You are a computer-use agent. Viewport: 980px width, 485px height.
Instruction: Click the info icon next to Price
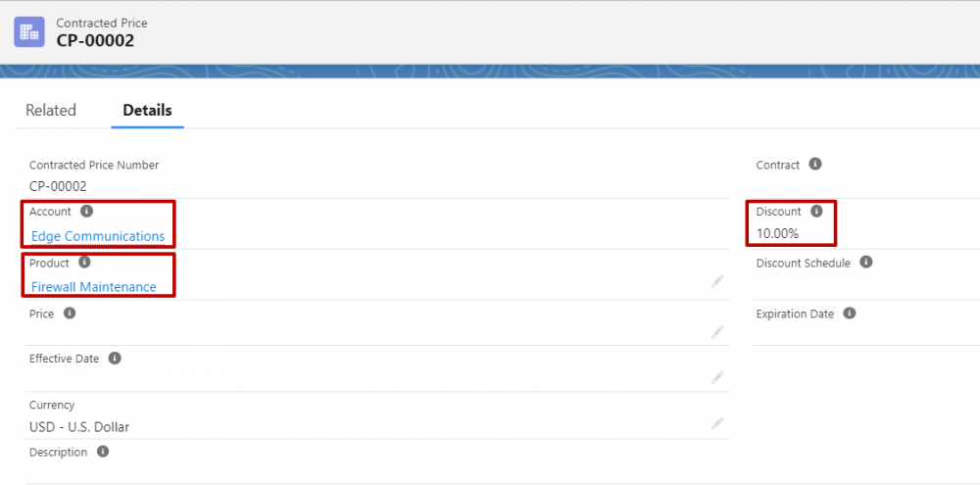pos(70,314)
